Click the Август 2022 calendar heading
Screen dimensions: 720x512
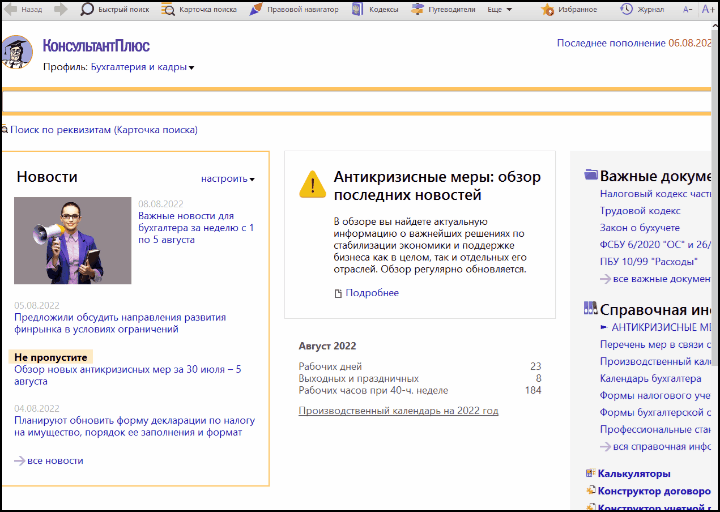(327, 346)
